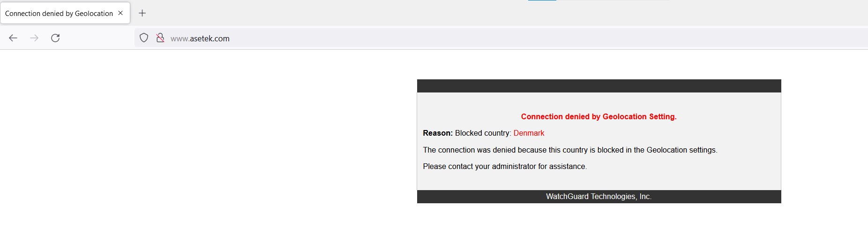
Task: Click the WatchGuard Technologies, Inc. footer
Action: [599, 196]
